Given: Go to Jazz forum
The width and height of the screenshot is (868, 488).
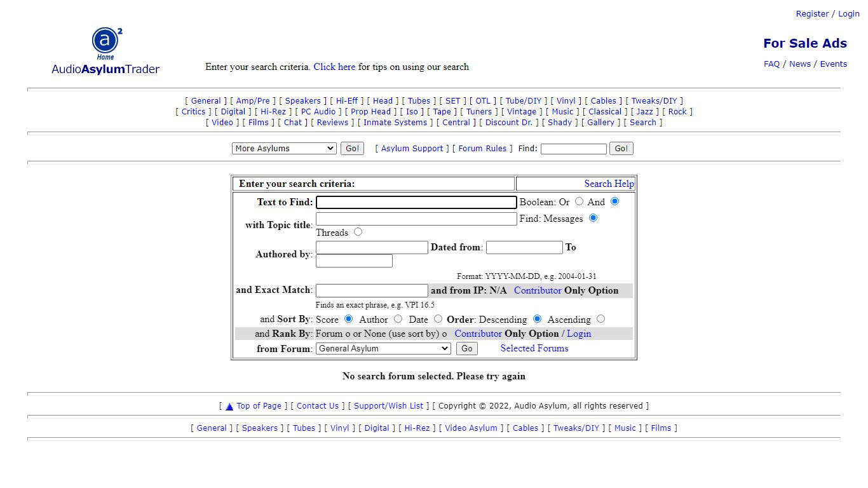Looking at the screenshot, I should coord(645,111).
